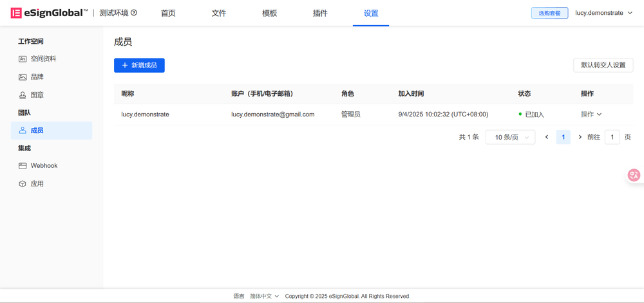Click the help icon beside 测试环境

(x=134, y=13)
